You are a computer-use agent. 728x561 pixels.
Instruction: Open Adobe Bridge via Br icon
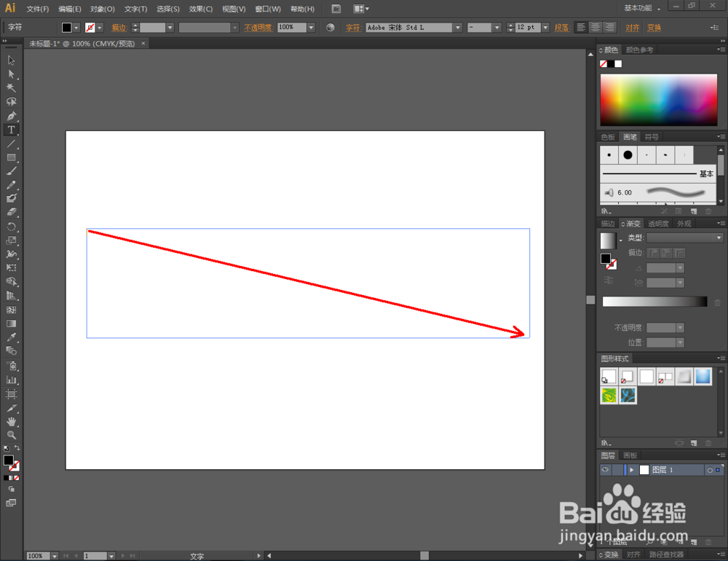[x=336, y=9]
